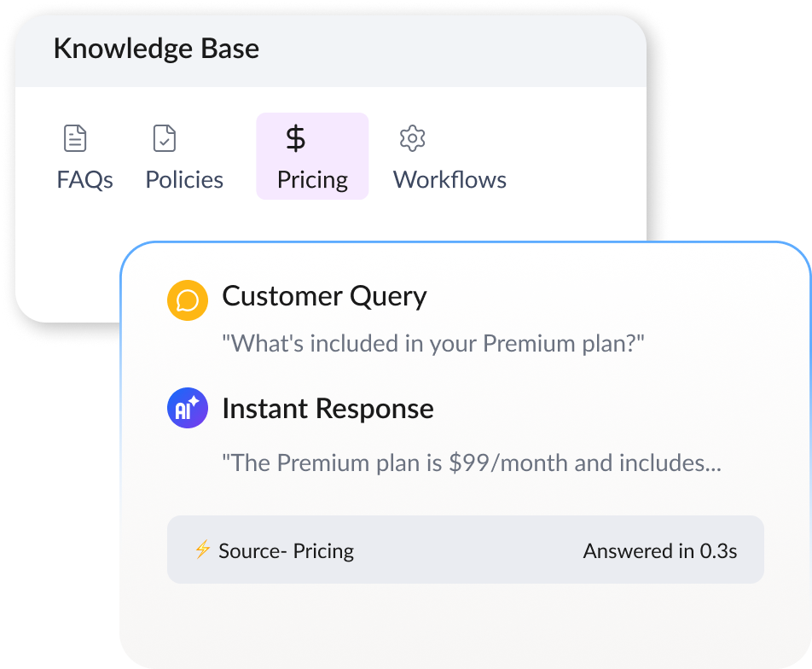The image size is (812, 669).
Task: Click the FAQs document icon
Action: (75, 138)
